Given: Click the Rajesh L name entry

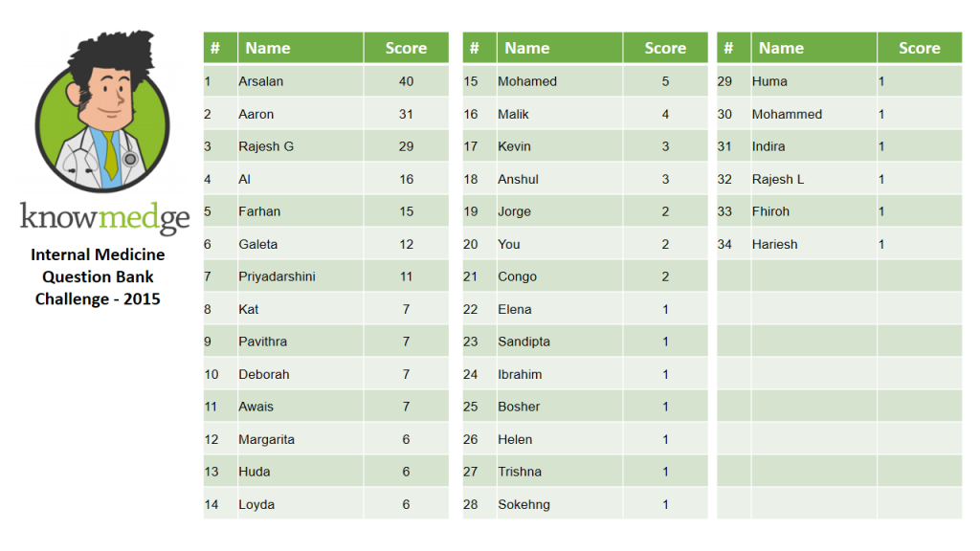Looking at the screenshot, I should (777, 179).
